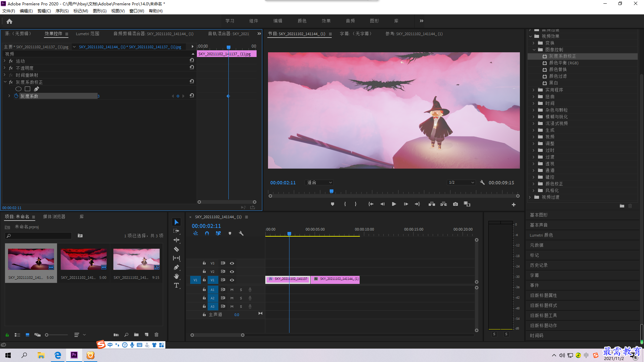Expand the 灰度系数 parameter
The width and height of the screenshot is (644, 362).
(x=9, y=96)
